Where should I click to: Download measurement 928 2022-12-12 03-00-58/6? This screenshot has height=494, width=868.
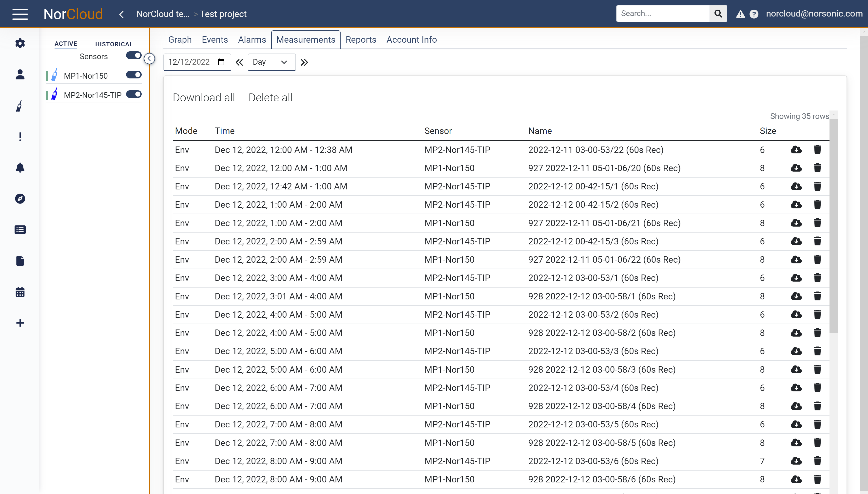pyautogui.click(x=796, y=479)
